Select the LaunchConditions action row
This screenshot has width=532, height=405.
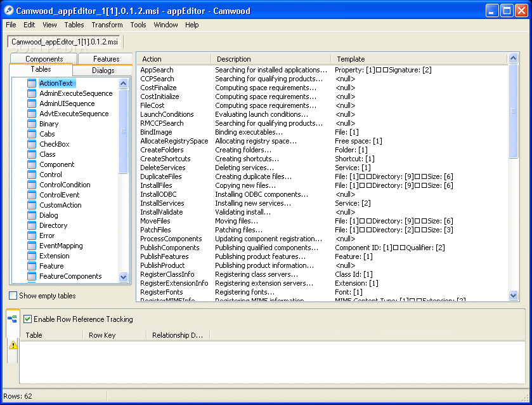(322, 114)
